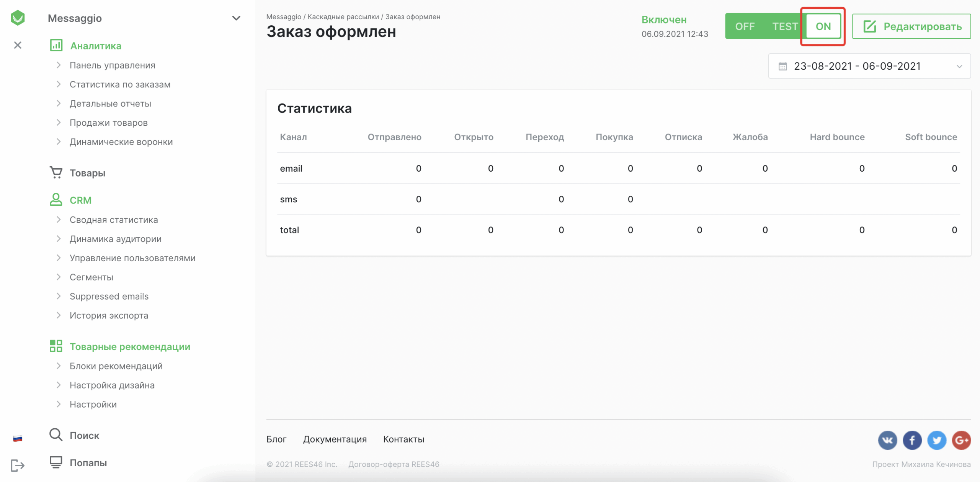Switch campaign to TEST mode

[x=785, y=26]
